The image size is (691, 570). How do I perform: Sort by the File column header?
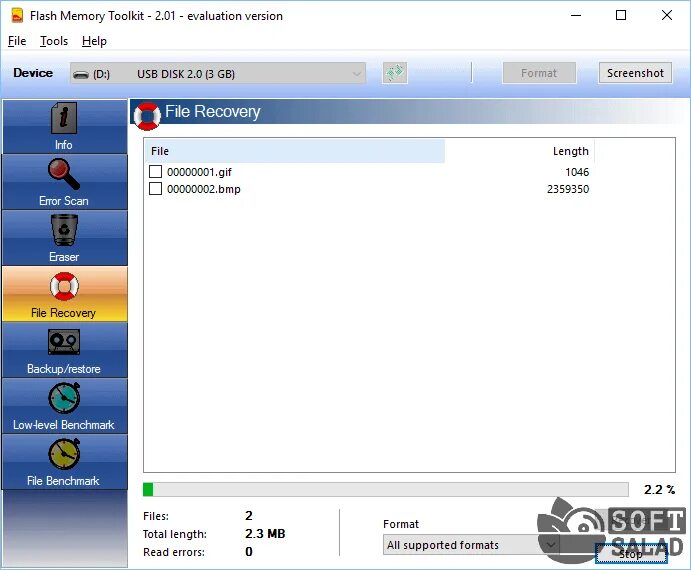pos(295,151)
